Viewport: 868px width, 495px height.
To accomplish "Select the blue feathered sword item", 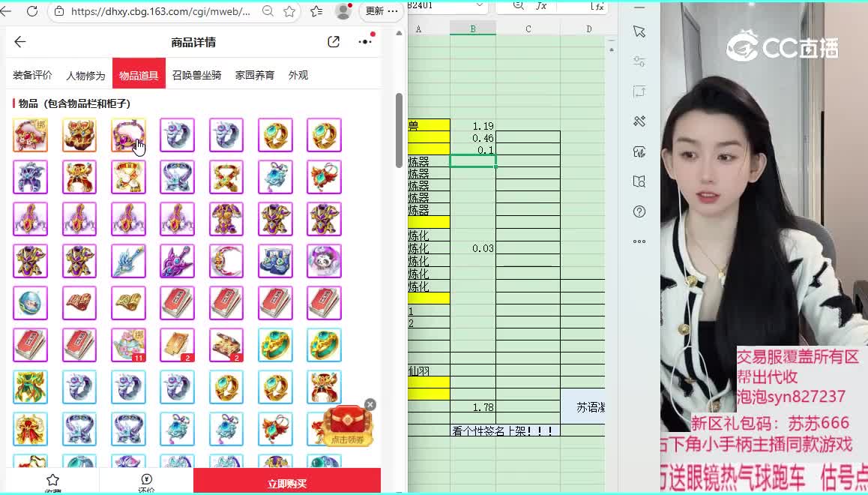I will click(128, 261).
